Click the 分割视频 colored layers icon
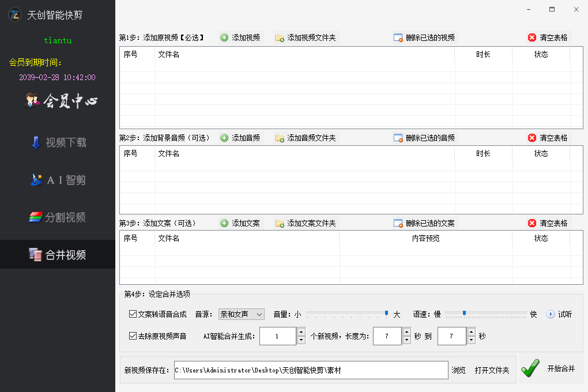The width and height of the screenshot is (588, 392). point(36,217)
